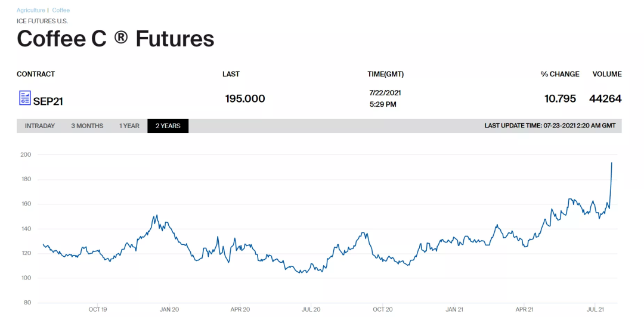644x317 pixels.
Task: Click the % CHANGE column header
Action: [x=560, y=74]
